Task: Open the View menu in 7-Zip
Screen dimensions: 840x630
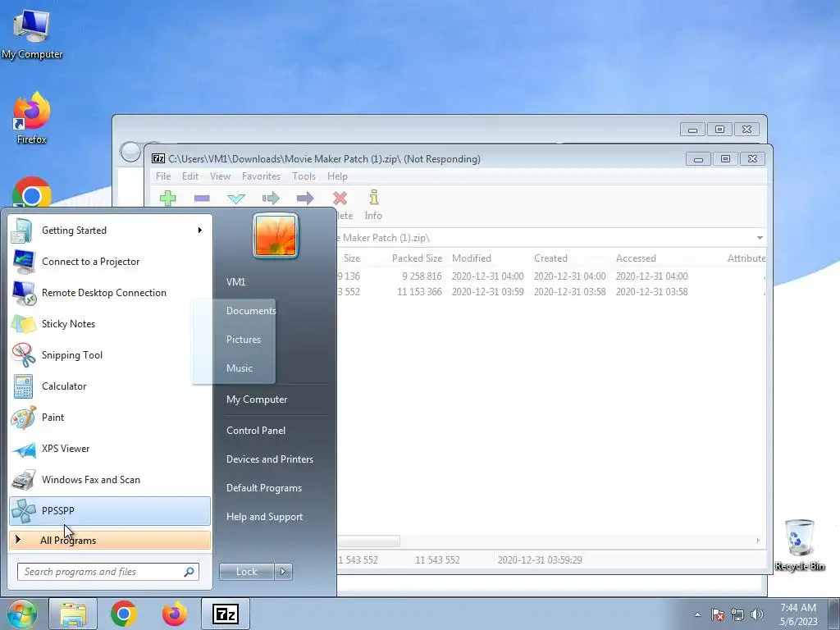Action: (220, 176)
